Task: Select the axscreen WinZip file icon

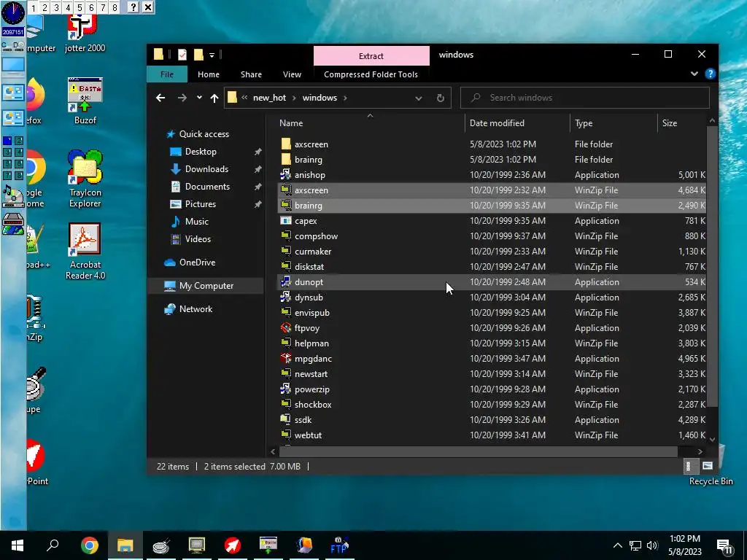Action: (x=285, y=190)
